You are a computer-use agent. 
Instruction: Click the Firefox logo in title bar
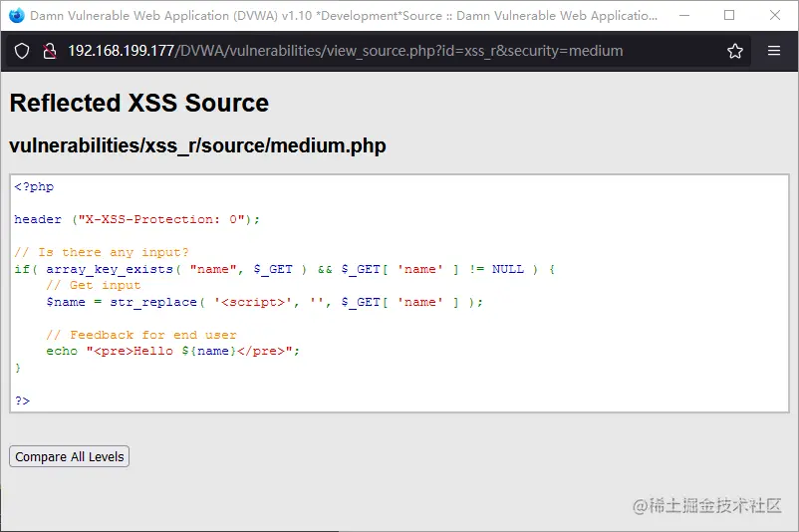[16, 16]
